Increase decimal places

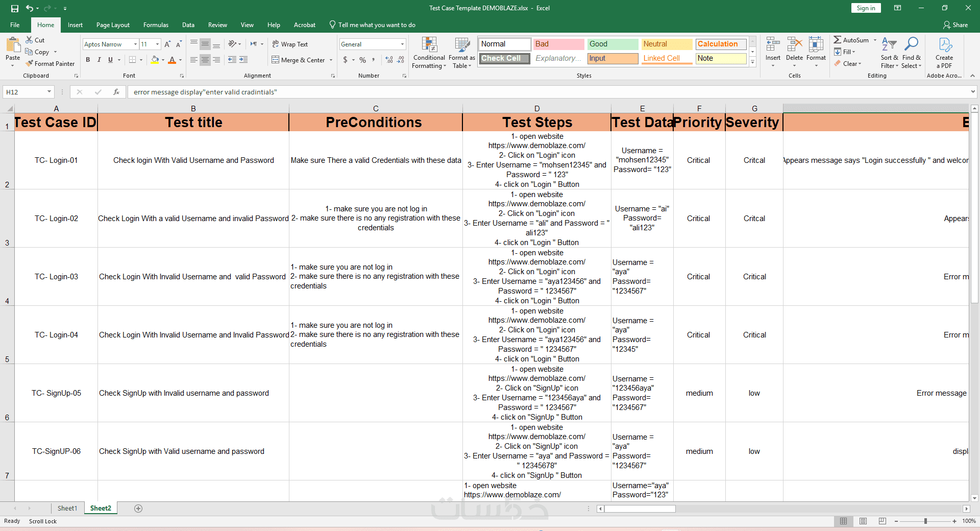pyautogui.click(x=389, y=60)
